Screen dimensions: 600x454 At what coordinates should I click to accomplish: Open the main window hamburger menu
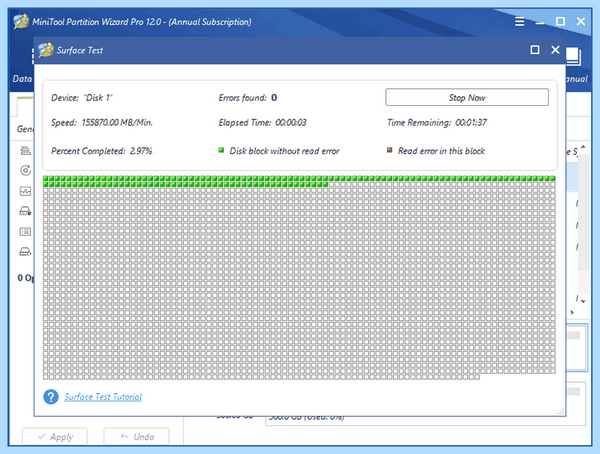tap(519, 21)
